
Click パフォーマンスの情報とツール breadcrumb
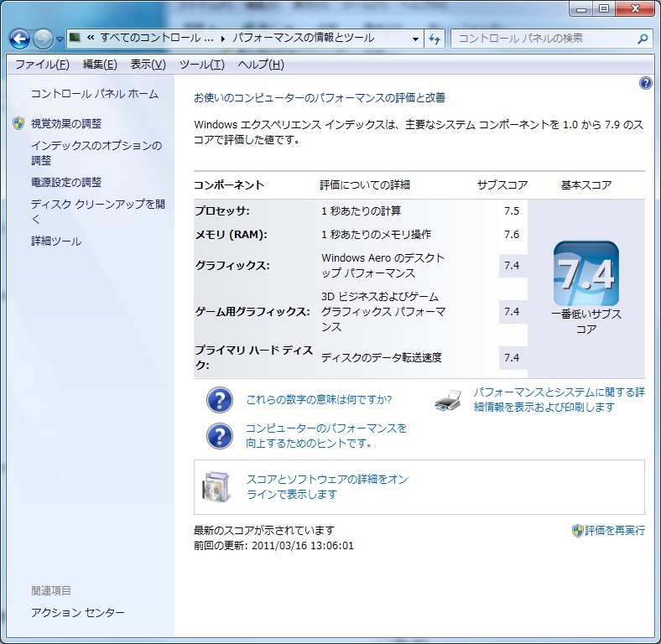tap(304, 38)
